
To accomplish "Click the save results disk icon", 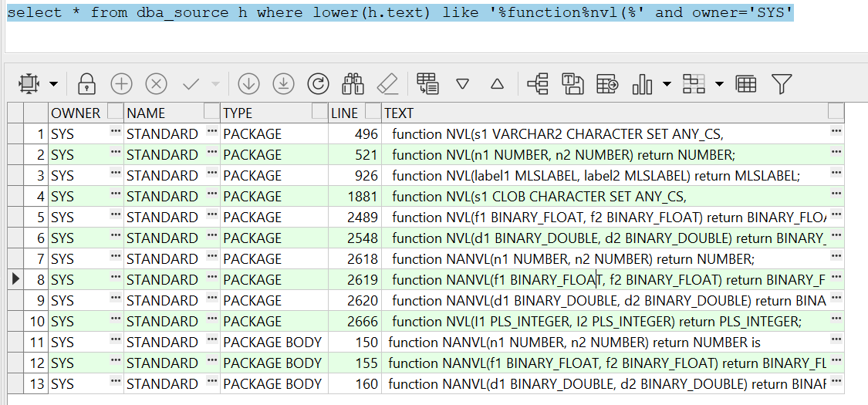I will click(573, 84).
